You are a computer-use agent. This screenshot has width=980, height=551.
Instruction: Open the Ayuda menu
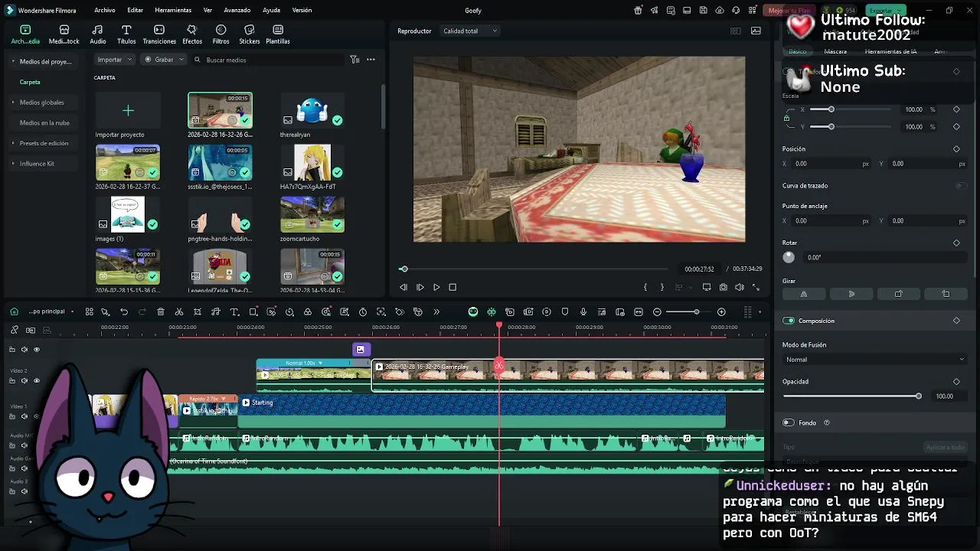(271, 11)
